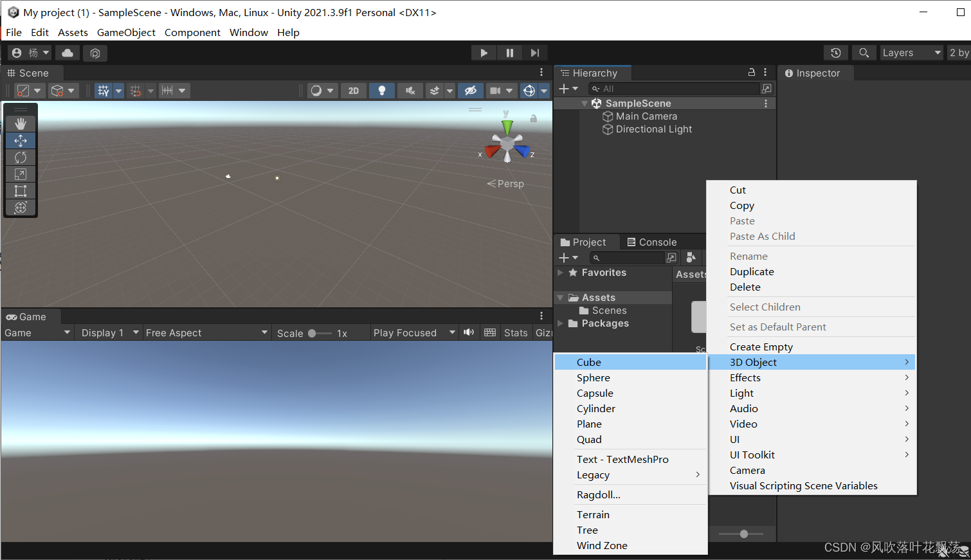
Task: Expand the Favorites folder
Action: [560, 273]
